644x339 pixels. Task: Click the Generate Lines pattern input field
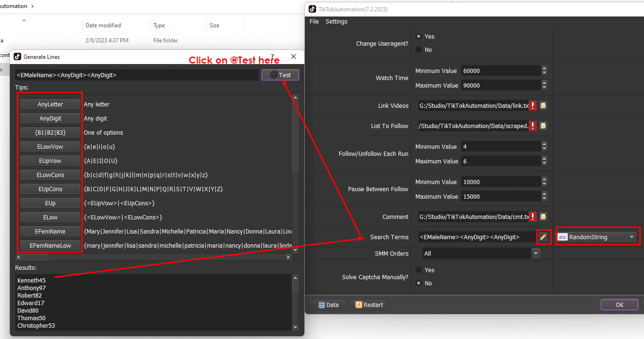pyautogui.click(x=137, y=75)
